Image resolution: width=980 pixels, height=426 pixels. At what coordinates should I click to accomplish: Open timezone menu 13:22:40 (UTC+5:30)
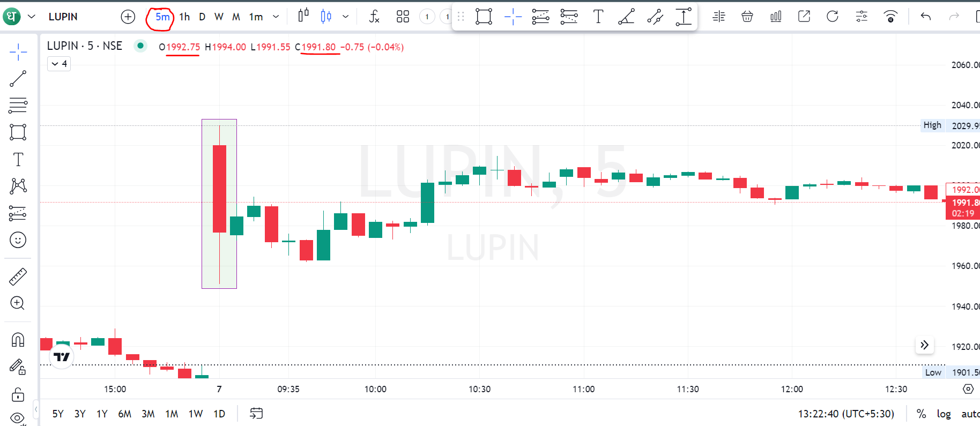[x=846, y=414]
